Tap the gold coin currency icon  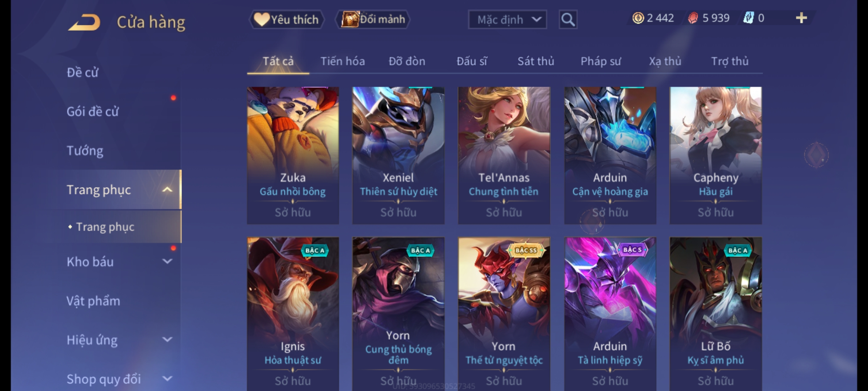coord(638,18)
